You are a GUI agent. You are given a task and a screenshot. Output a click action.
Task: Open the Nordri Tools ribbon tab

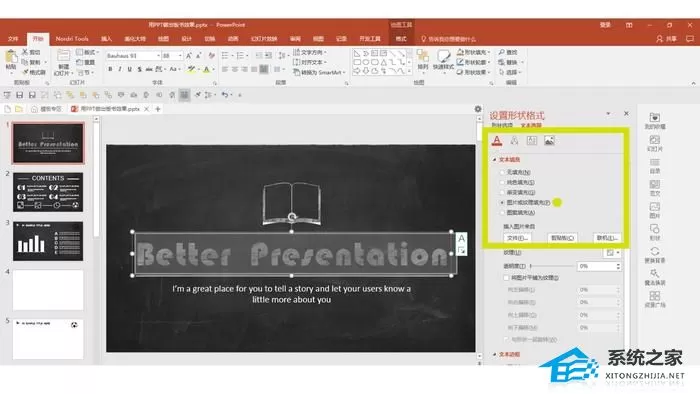pos(72,39)
